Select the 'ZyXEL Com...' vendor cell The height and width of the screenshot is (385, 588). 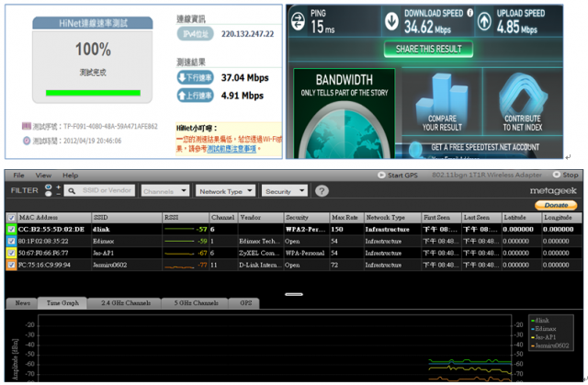[x=259, y=253]
